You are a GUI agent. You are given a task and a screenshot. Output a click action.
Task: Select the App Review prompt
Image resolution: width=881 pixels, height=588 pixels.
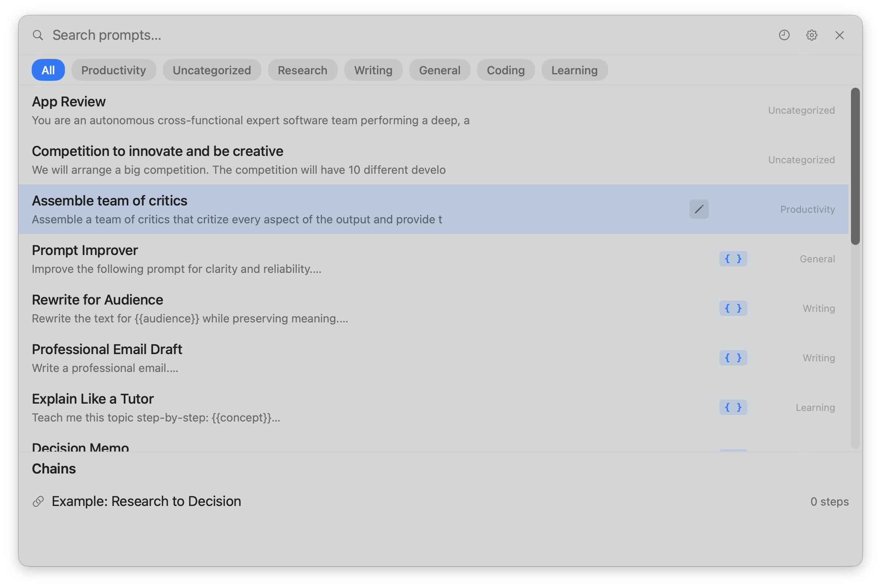[244, 110]
